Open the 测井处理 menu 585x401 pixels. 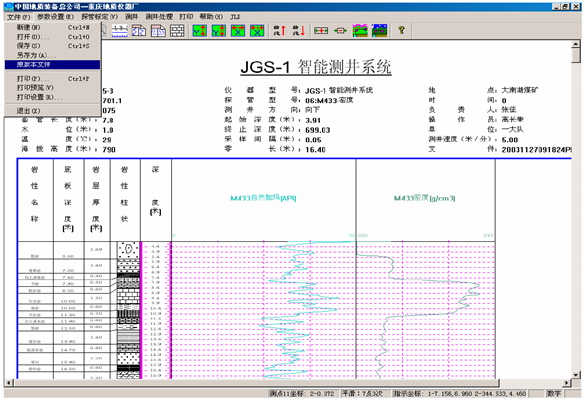click(159, 17)
